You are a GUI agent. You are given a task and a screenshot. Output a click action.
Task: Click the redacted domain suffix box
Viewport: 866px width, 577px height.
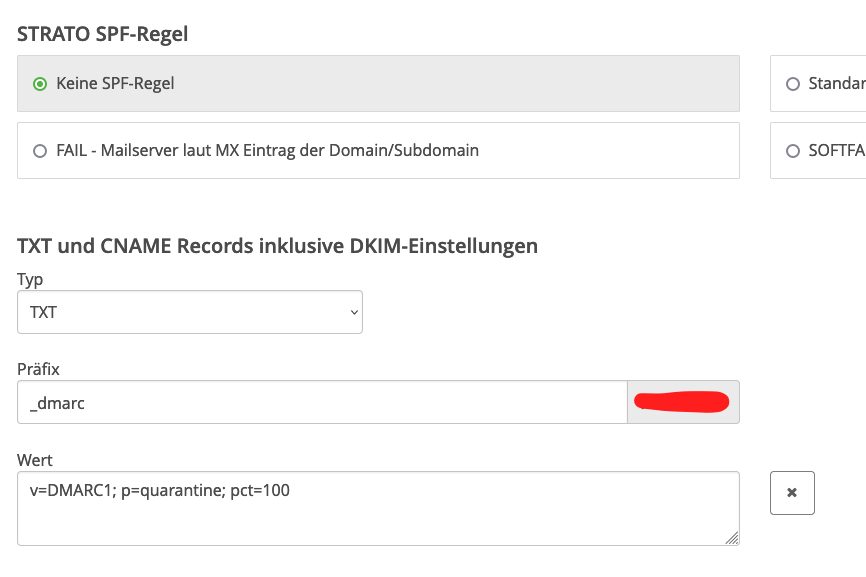click(x=683, y=402)
